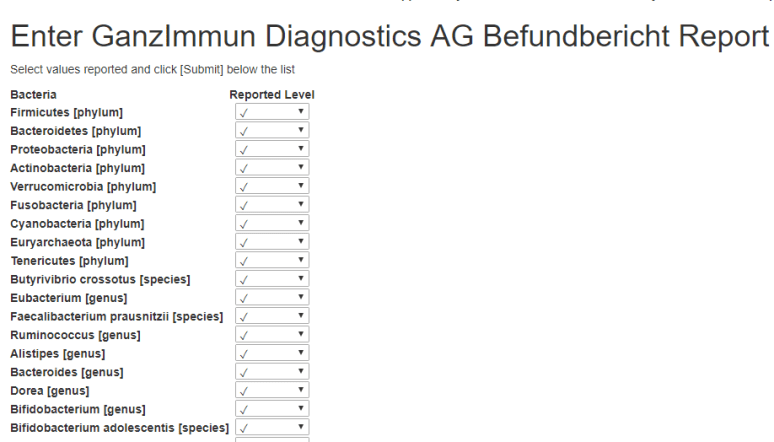Click the Reported Level column header

(x=272, y=95)
